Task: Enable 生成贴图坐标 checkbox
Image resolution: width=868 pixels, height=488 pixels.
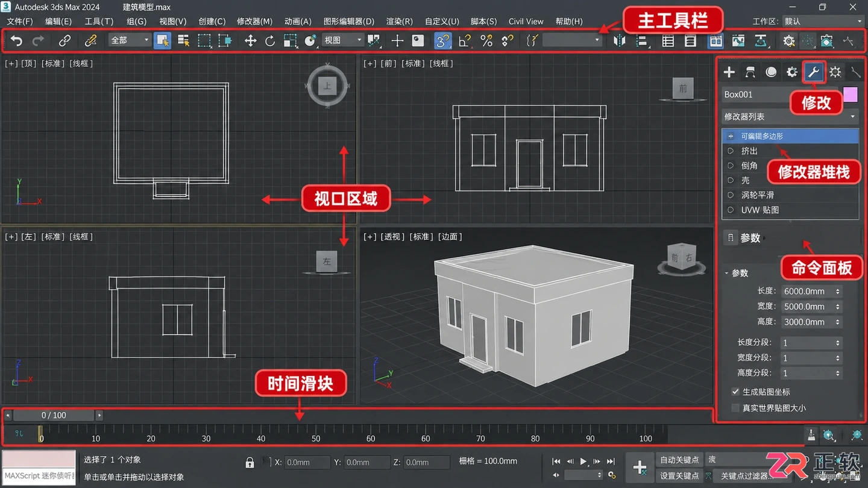Action: [735, 392]
